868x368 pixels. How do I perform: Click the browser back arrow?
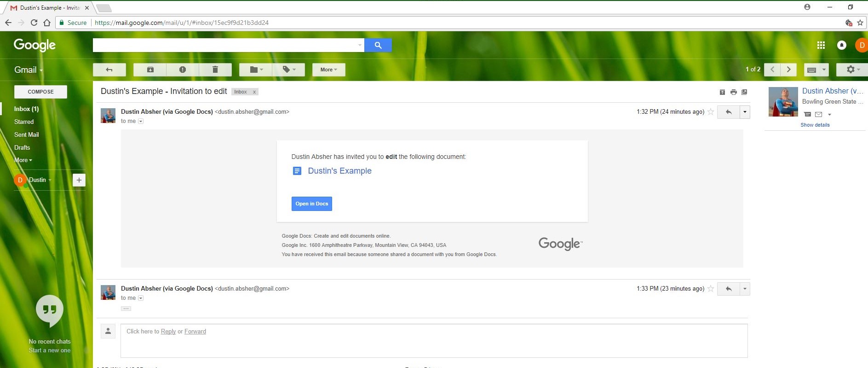[8, 23]
